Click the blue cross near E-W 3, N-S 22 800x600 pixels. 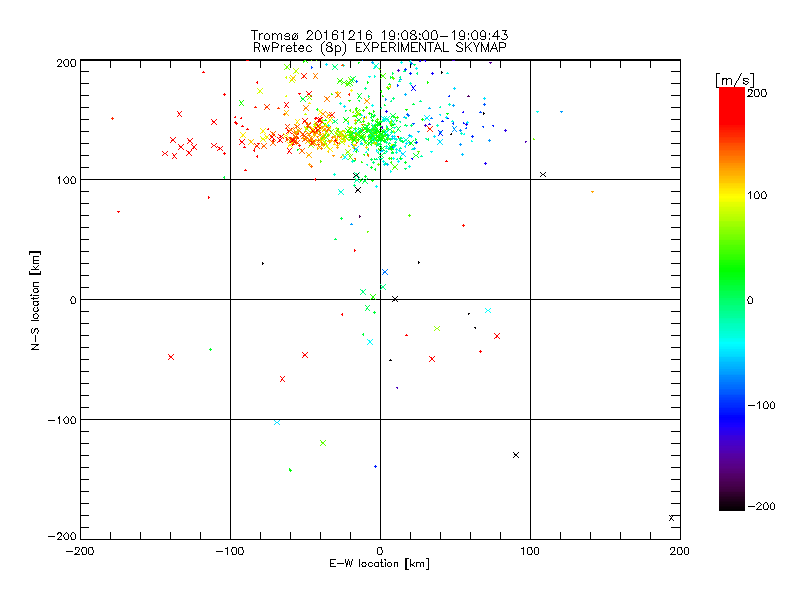point(385,272)
